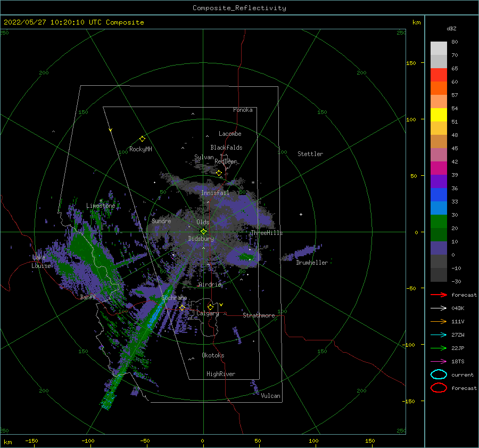479x448 pixels.
Task: Click the 45 dBZ scale value
Action: click(455, 148)
